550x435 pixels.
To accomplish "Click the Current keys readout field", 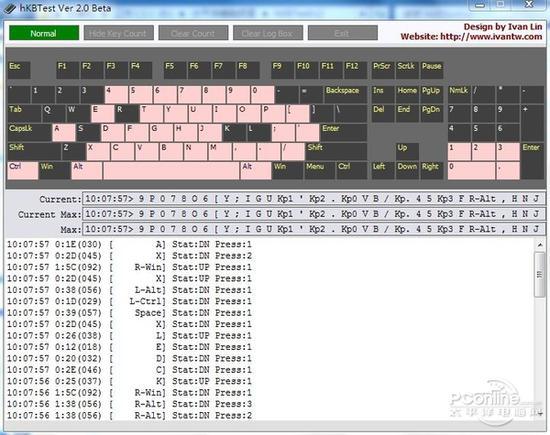I will (314, 199).
